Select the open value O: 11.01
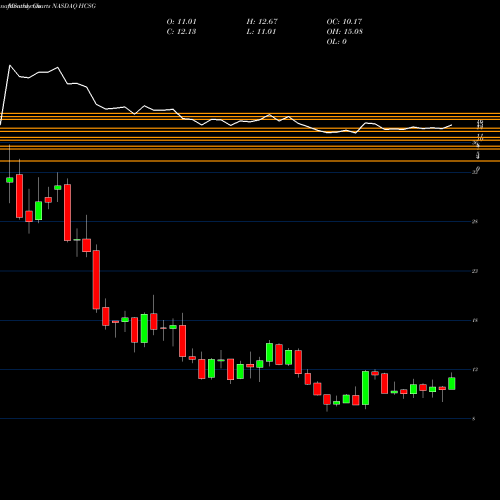The width and height of the screenshot is (500, 500). click(181, 22)
